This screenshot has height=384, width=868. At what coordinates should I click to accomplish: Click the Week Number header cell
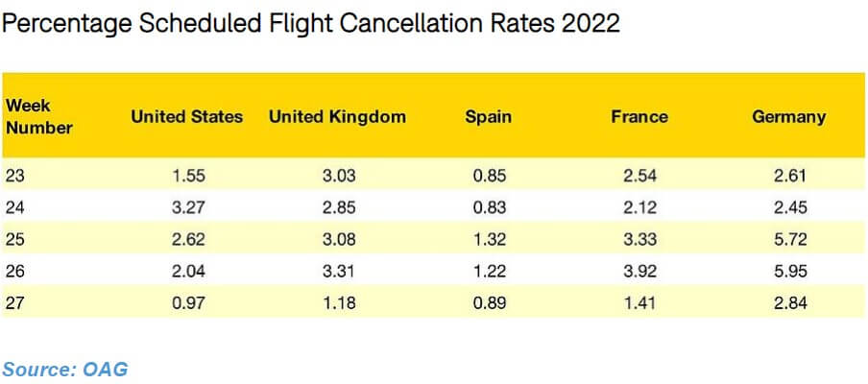38,116
